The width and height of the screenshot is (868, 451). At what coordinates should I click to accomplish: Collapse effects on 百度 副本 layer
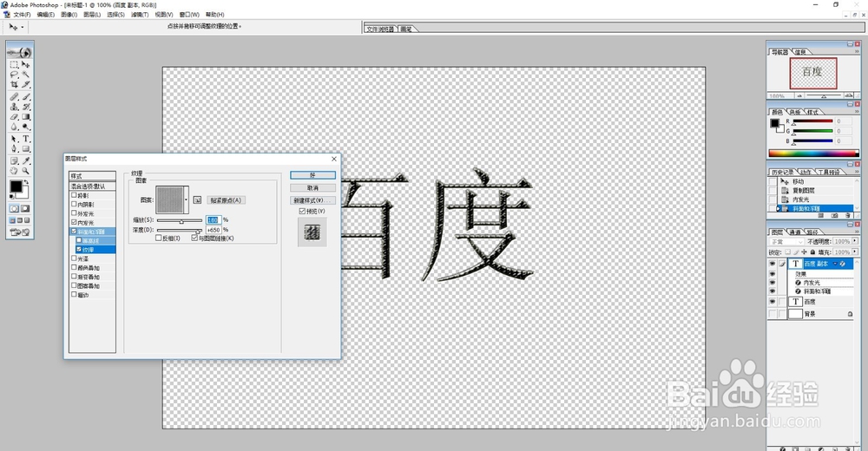(x=835, y=264)
